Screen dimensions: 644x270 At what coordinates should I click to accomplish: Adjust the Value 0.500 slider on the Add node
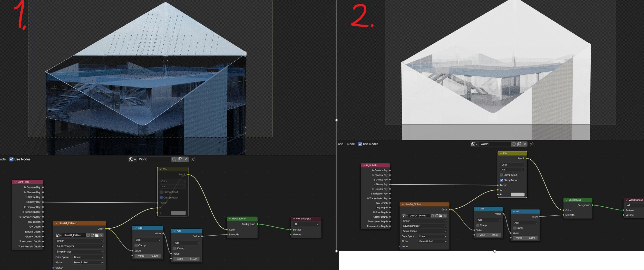pos(148,256)
